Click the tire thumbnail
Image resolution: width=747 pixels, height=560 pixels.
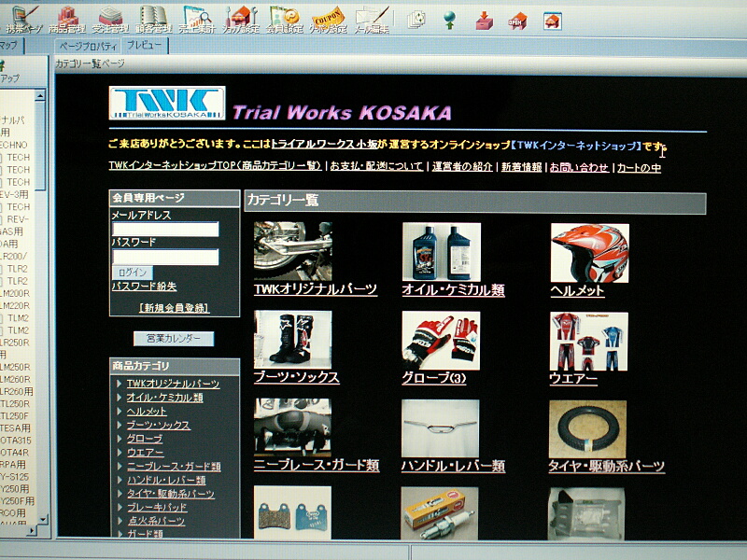pos(588,429)
